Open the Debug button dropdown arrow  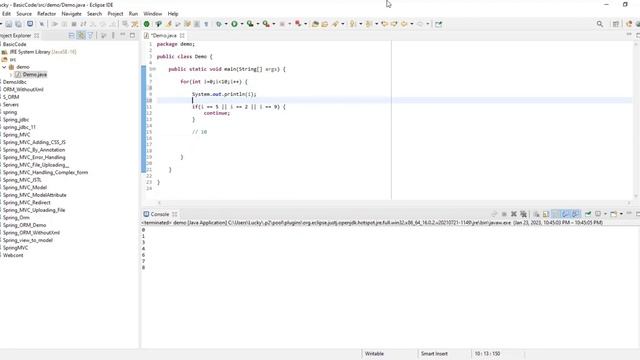point(226,24)
